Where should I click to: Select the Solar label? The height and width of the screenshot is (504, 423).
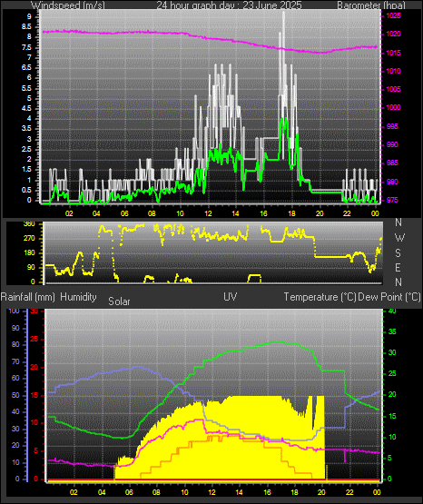coord(119,301)
